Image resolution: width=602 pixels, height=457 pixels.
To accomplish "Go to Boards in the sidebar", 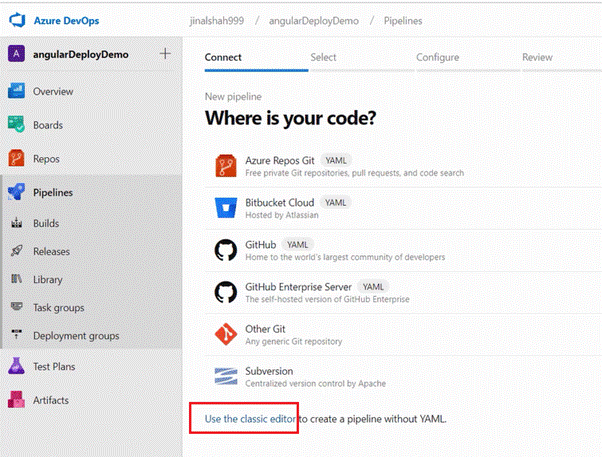I will pyautogui.click(x=48, y=125).
